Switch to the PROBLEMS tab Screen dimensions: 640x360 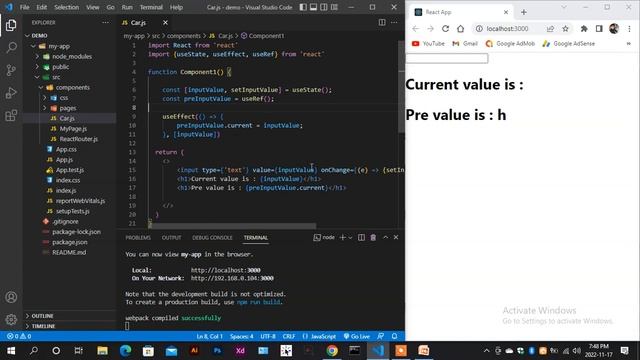tap(138, 238)
